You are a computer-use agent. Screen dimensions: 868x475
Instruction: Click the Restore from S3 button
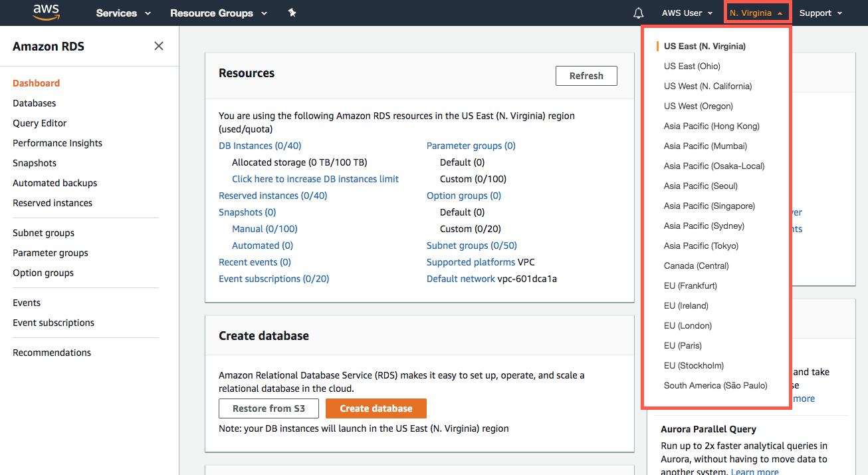269,408
